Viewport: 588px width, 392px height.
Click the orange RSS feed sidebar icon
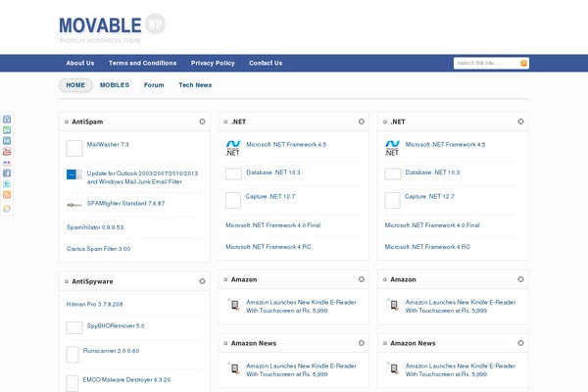click(x=7, y=194)
